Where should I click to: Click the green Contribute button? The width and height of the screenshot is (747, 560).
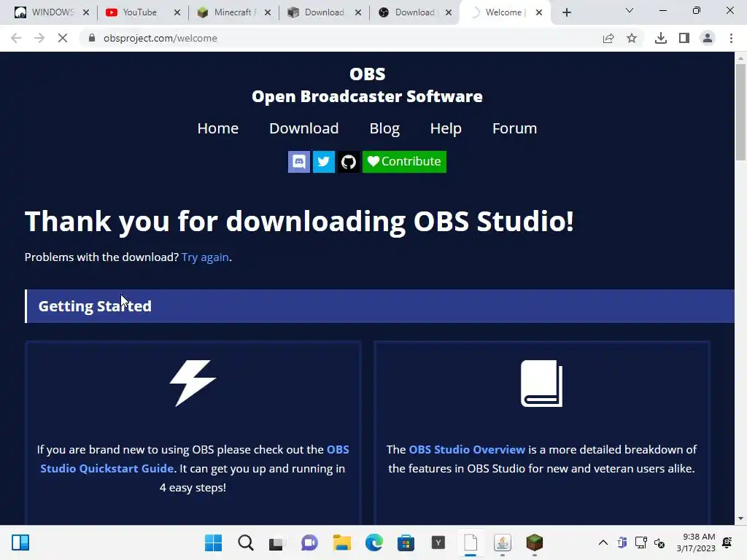coord(404,162)
